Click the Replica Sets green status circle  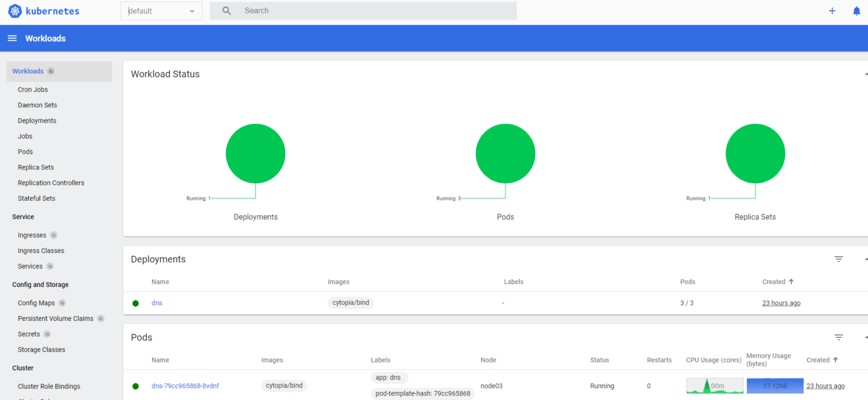pyautogui.click(x=755, y=153)
